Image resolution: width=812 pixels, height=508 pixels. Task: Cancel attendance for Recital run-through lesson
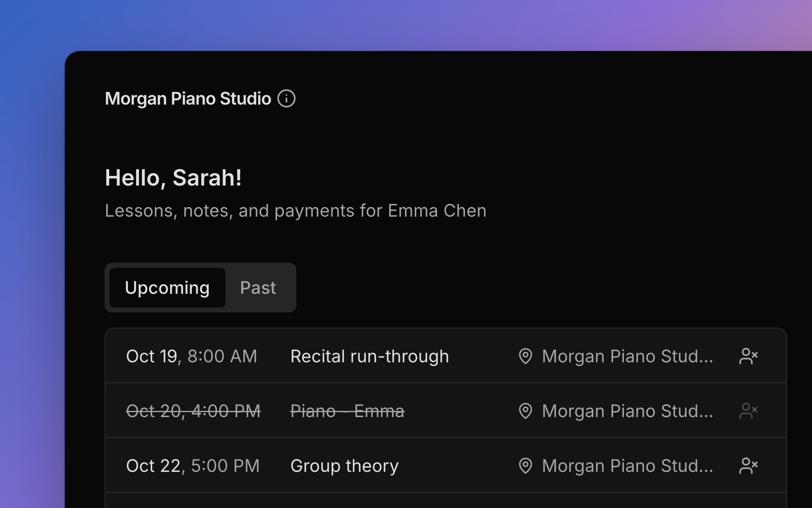[x=748, y=356]
